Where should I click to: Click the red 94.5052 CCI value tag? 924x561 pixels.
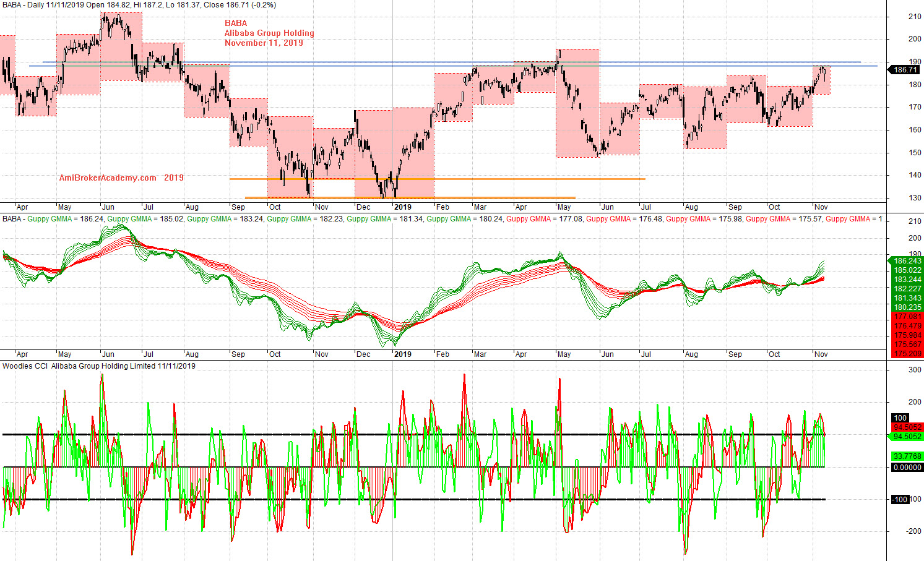click(907, 427)
